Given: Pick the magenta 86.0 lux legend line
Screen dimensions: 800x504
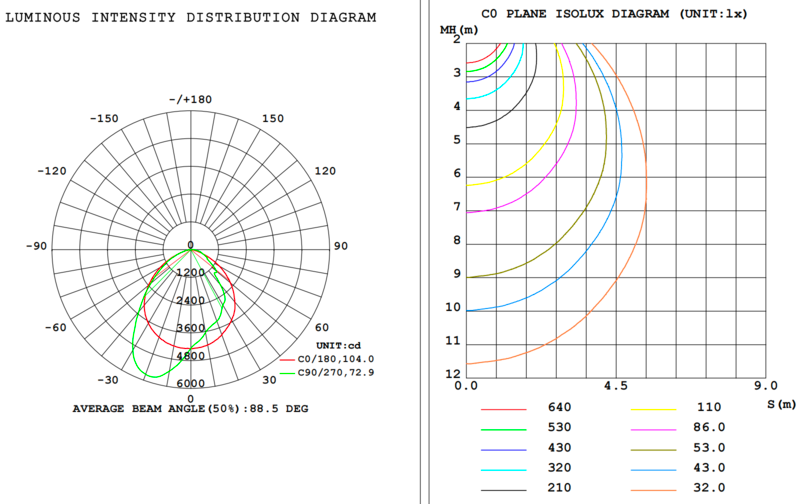Looking at the screenshot, I should 654,429.
